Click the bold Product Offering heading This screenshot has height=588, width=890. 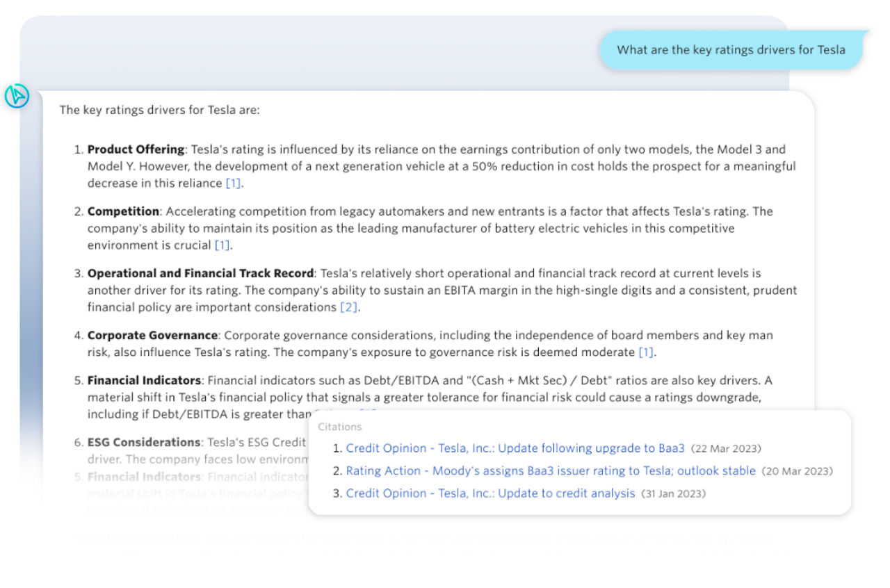coord(136,149)
